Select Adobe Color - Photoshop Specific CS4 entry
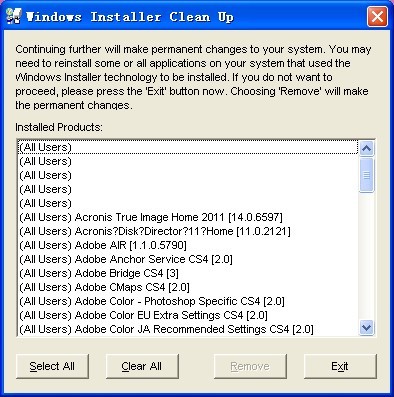Viewport: 394px width, 397px height. coord(188,301)
